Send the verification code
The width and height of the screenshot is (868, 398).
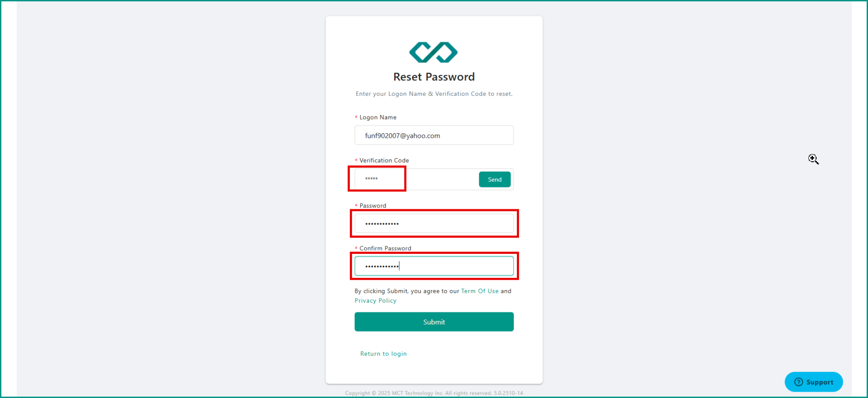495,179
